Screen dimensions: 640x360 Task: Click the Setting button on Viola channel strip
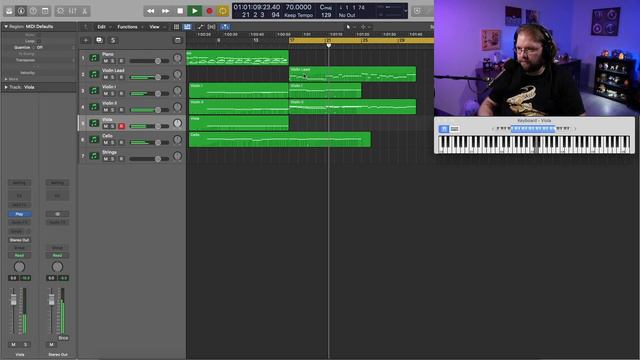point(19,183)
